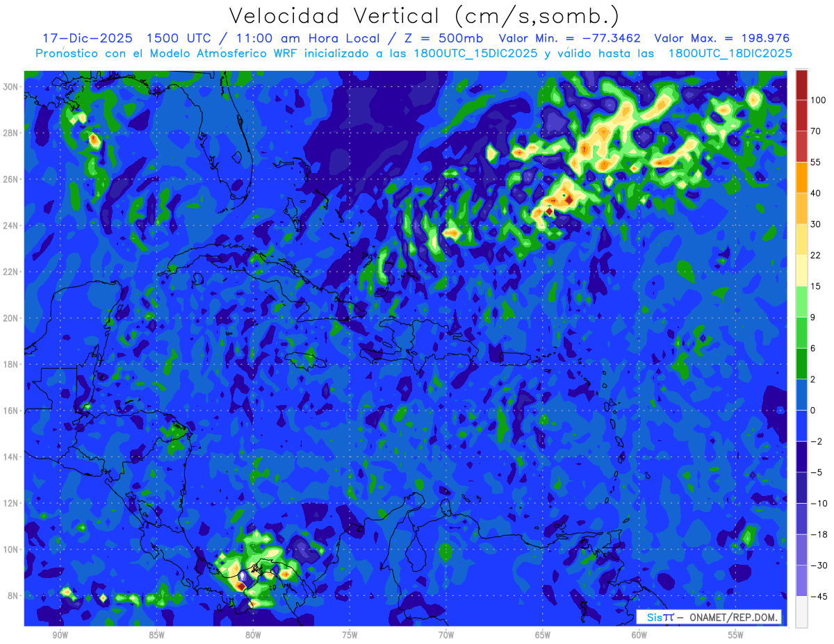Click the orange colorbar segment between 40 and 55

coord(801,177)
